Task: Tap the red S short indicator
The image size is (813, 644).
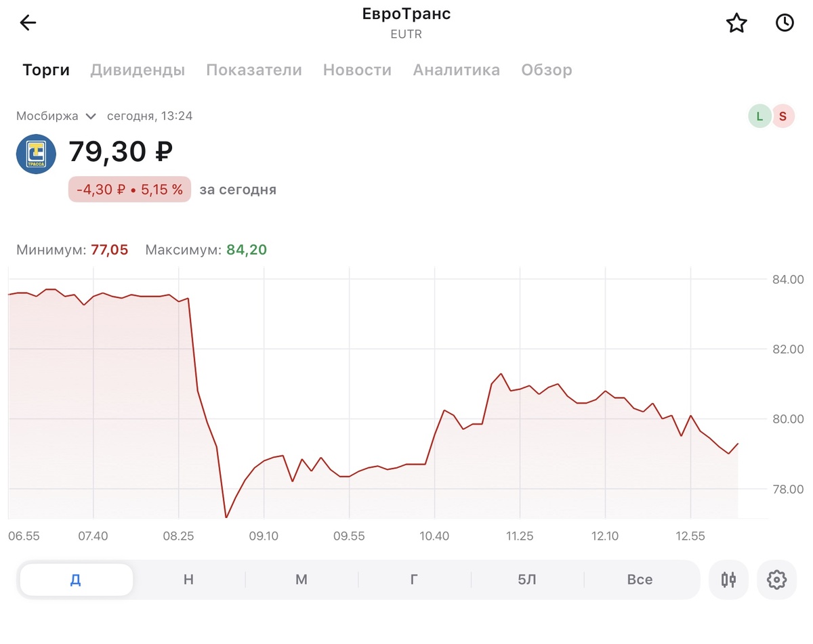Action: (783, 116)
